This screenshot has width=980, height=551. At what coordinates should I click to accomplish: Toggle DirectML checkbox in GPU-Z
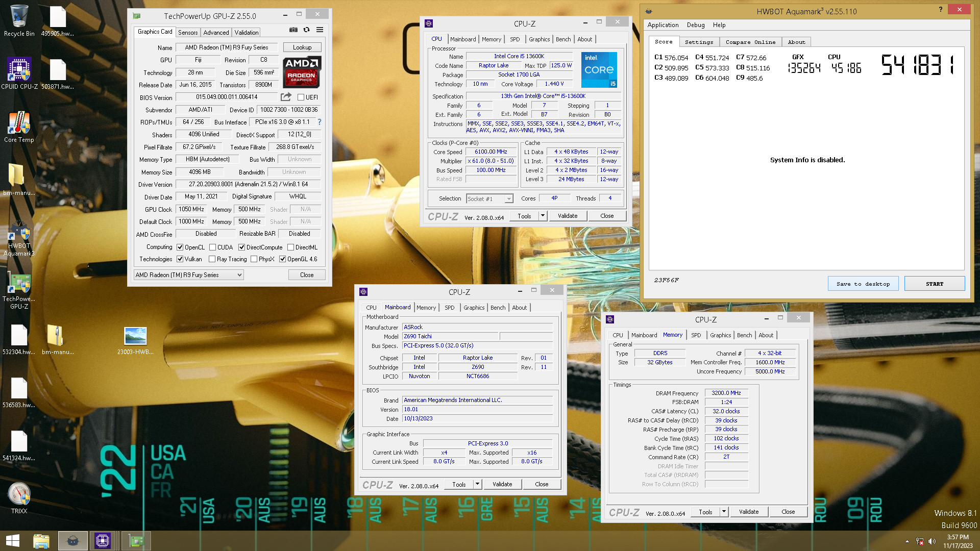[290, 247]
